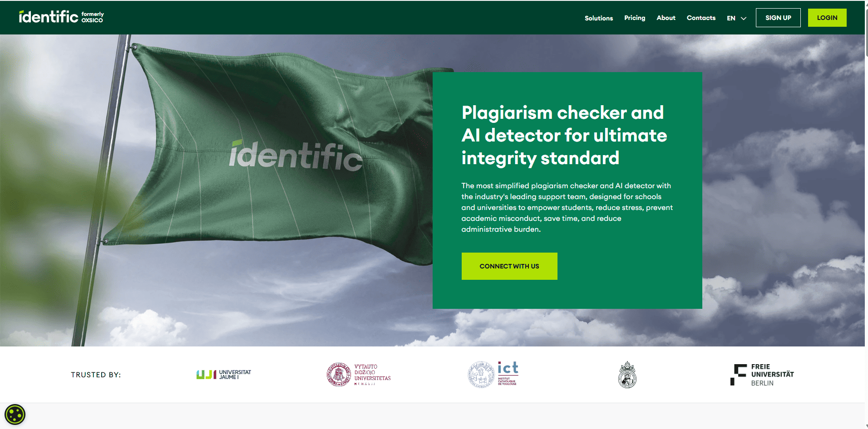Select the Freie Universität Berlin logo

click(762, 375)
